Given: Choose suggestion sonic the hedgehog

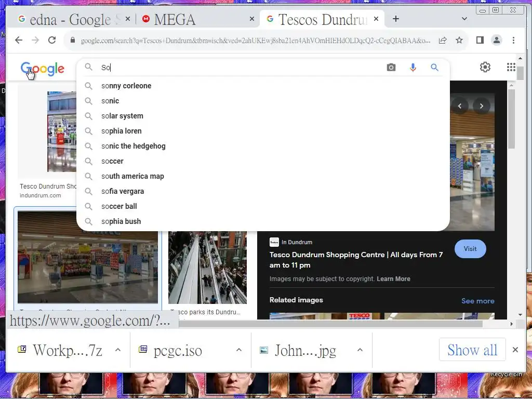Looking at the screenshot, I should click(x=263, y=146).
